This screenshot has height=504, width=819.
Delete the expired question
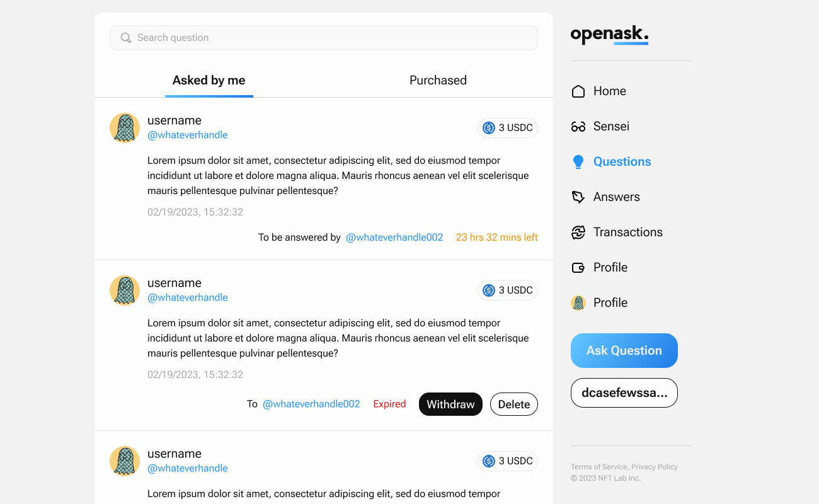[x=513, y=404]
